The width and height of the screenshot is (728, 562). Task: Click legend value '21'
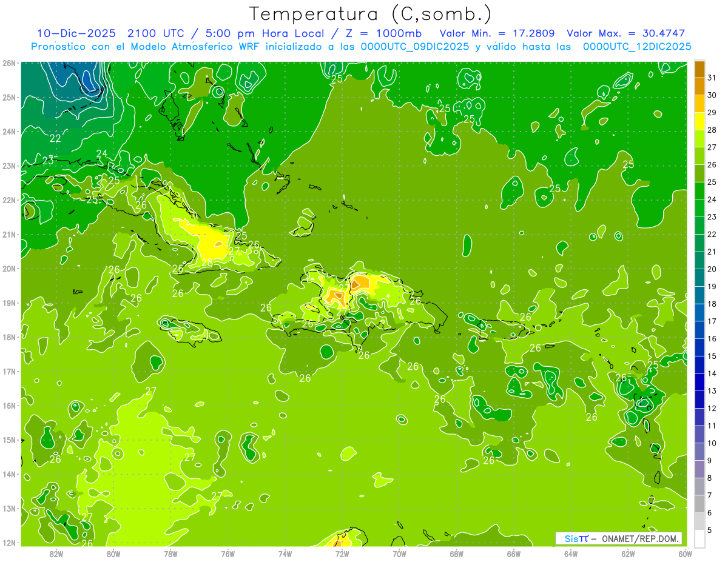click(x=712, y=252)
